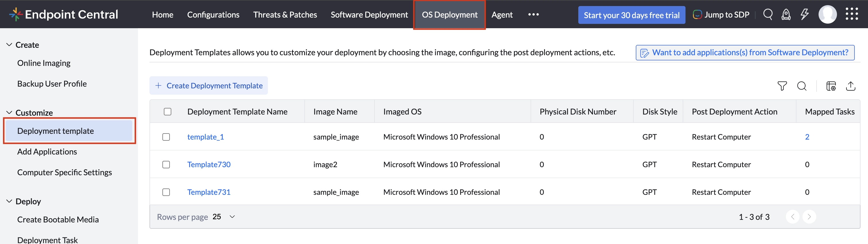Check the template_1 row checkbox

pos(166,137)
